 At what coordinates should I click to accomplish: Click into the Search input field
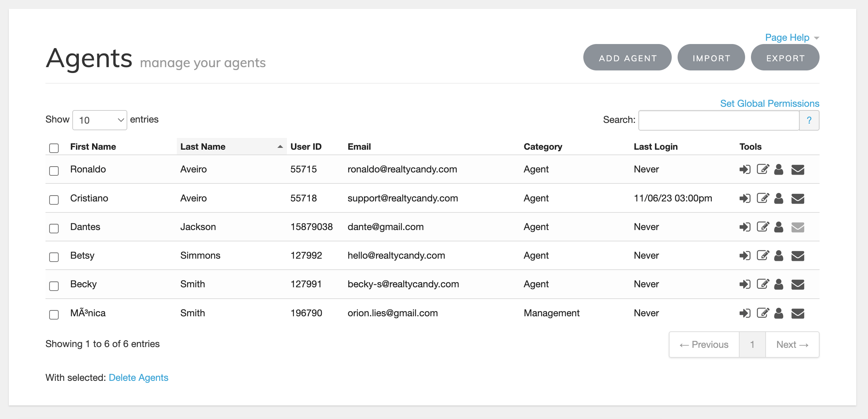(x=718, y=120)
